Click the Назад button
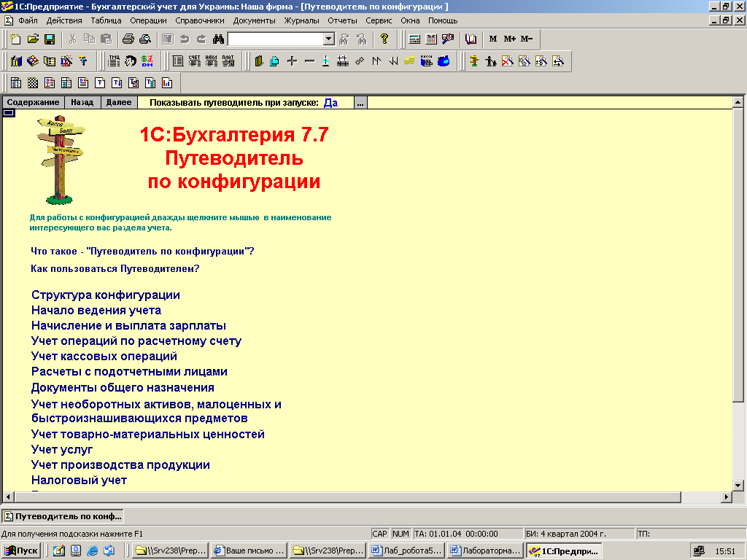 (82, 102)
